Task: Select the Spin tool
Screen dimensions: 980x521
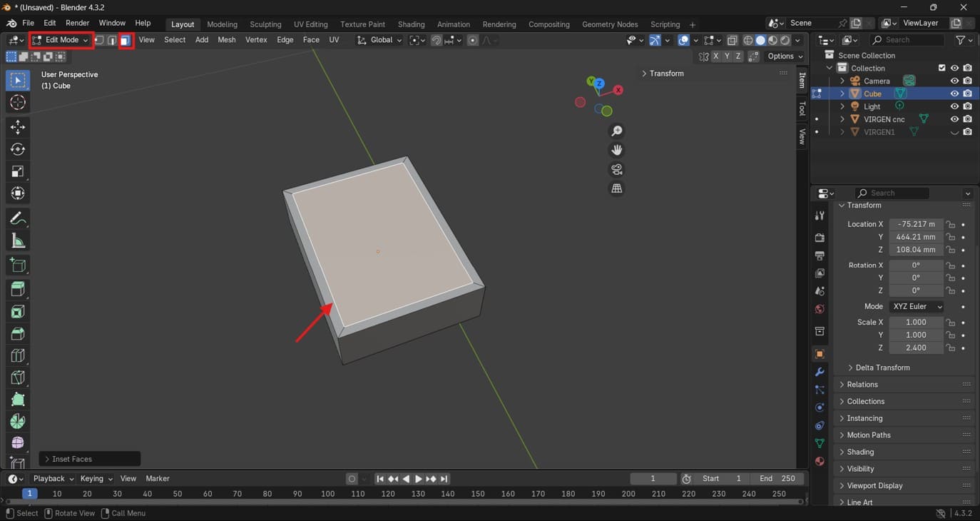Action: tap(18, 422)
